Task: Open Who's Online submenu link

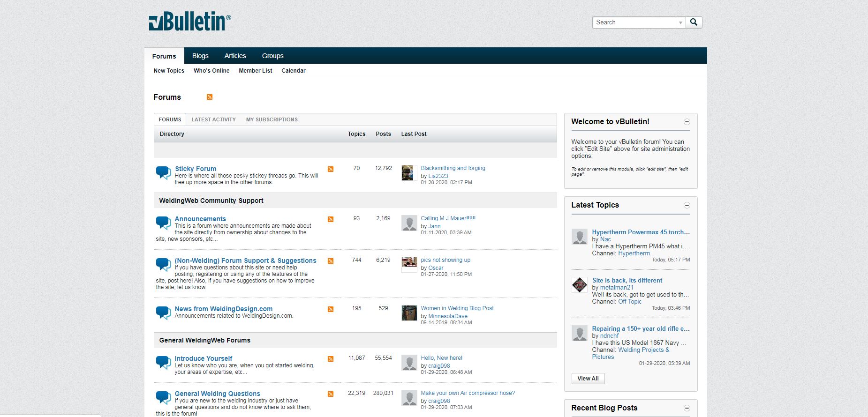Action: coord(211,71)
